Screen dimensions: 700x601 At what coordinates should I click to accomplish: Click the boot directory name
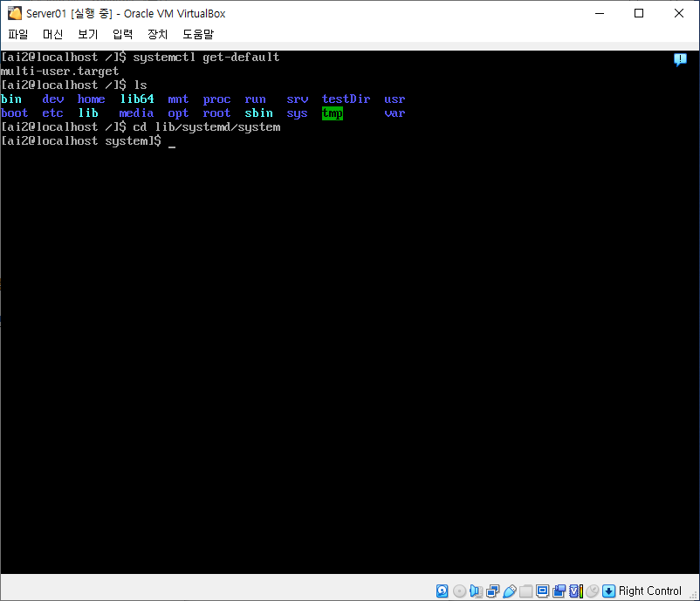(14, 113)
